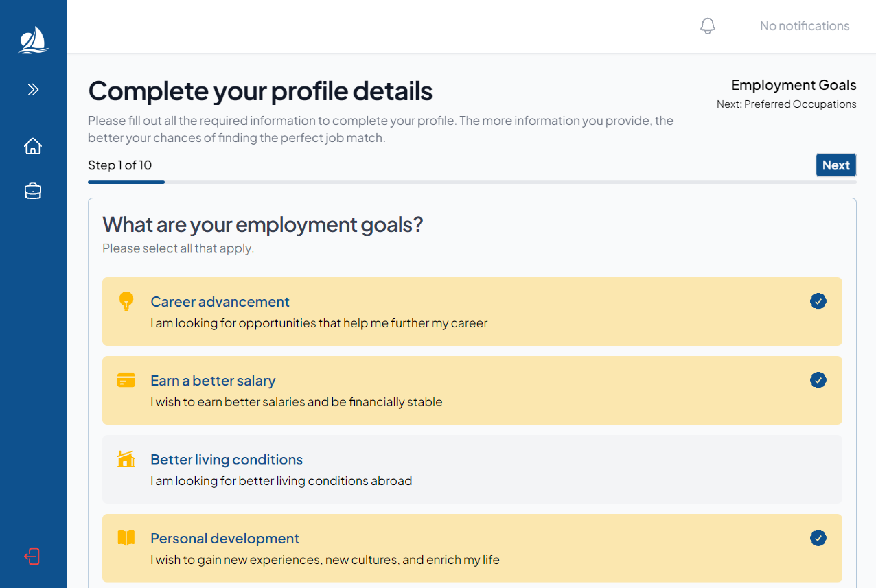Open the briefcase jobs icon

[x=33, y=191]
